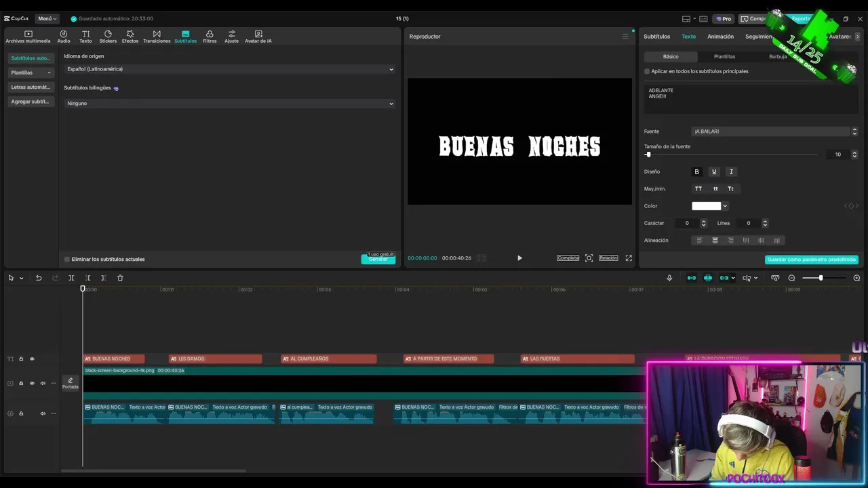The width and height of the screenshot is (868, 488).
Task: Open the Fuente font selector
Action: tap(772, 131)
